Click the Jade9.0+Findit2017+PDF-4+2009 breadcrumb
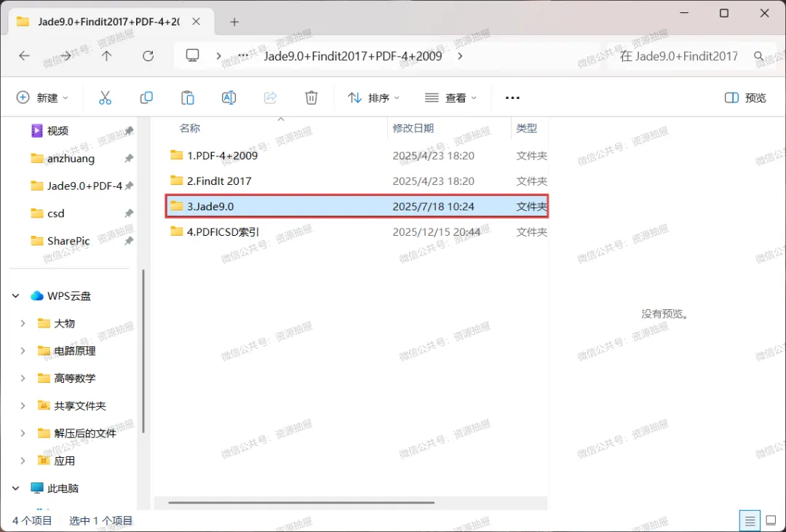The image size is (786, 532). coord(353,56)
